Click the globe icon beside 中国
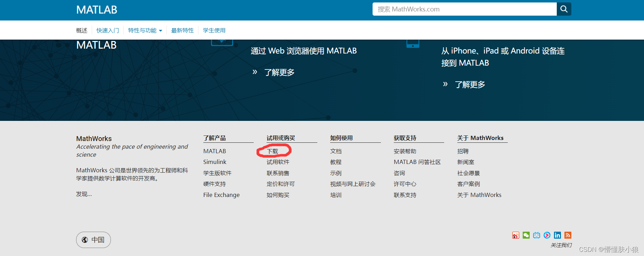The height and width of the screenshot is (256, 644). 85,240
